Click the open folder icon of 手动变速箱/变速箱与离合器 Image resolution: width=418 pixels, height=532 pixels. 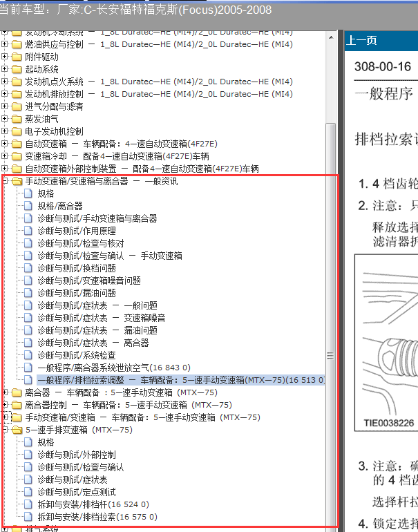click(17, 182)
